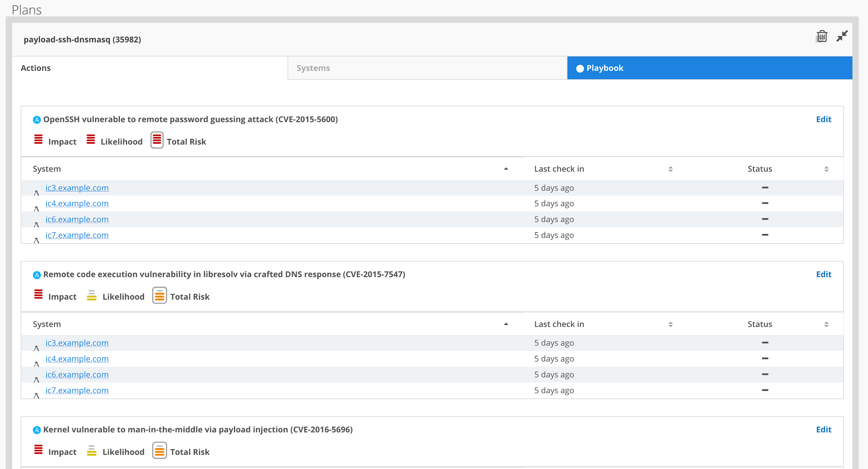
Task: Delete plan using the trash can icon
Action: pos(821,36)
